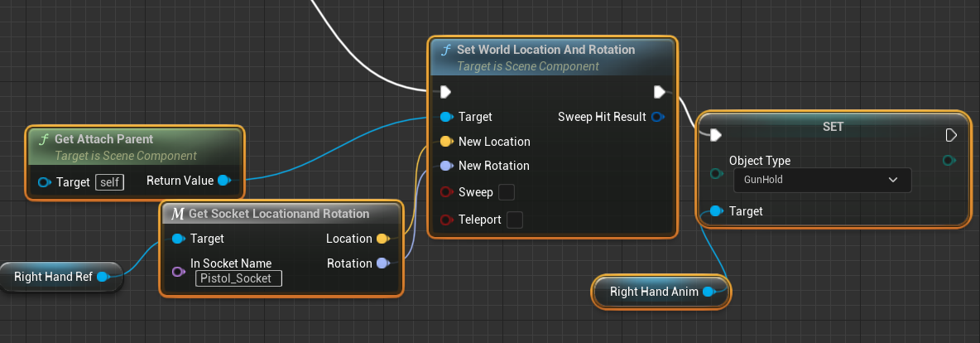Image resolution: width=980 pixels, height=343 pixels.
Task: Click the New Location label text
Action: [494, 142]
